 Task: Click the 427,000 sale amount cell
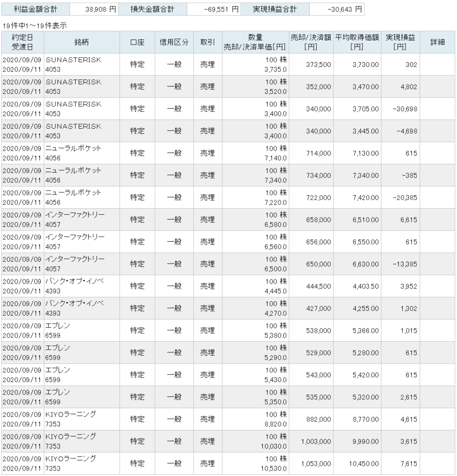(311, 309)
